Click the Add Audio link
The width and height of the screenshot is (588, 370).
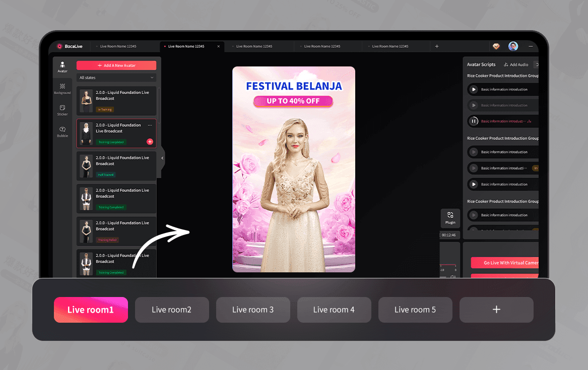pos(516,65)
